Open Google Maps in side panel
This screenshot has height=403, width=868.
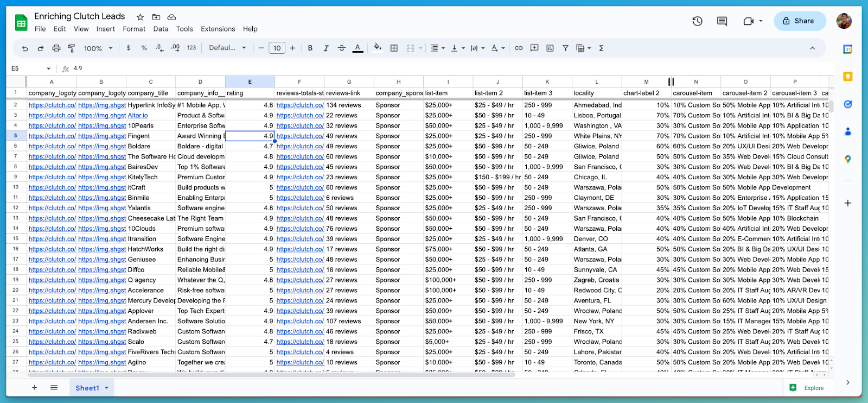click(848, 159)
